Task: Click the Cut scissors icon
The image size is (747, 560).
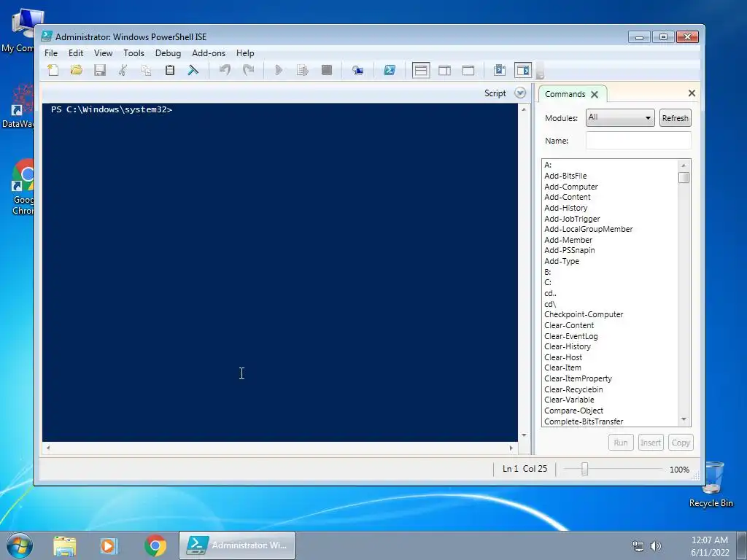Action: pos(123,71)
